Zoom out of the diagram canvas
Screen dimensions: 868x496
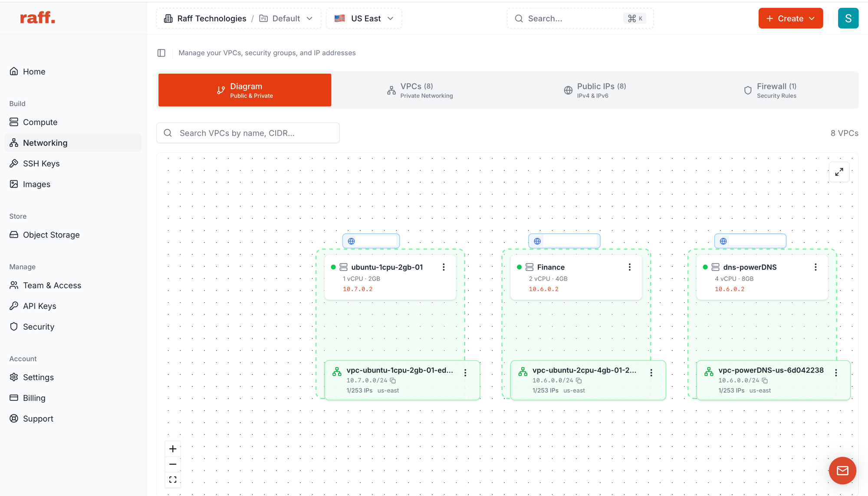[x=173, y=464]
